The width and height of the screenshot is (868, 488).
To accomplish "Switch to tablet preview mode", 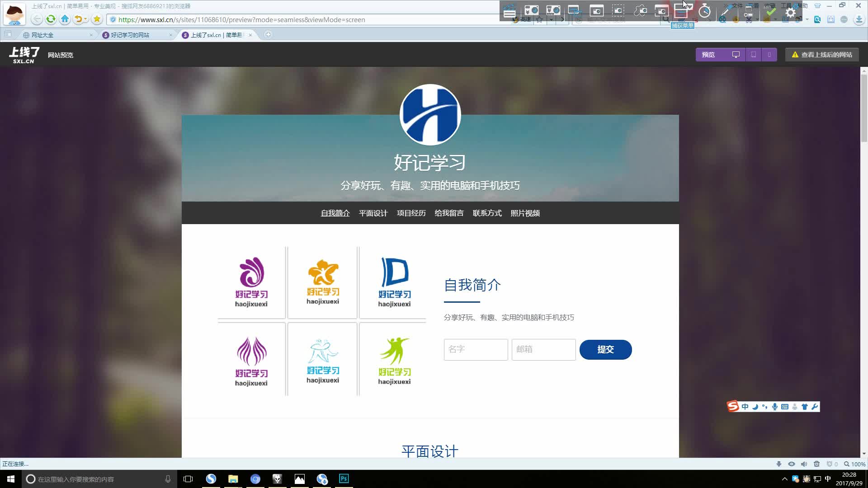I will click(753, 55).
